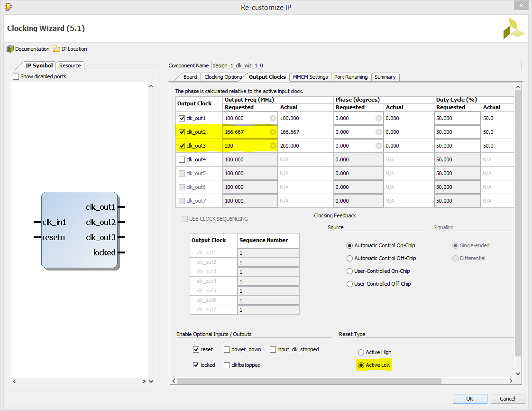This screenshot has width=532, height=411.
Task: Select Active Low reset type
Action: 361,365
